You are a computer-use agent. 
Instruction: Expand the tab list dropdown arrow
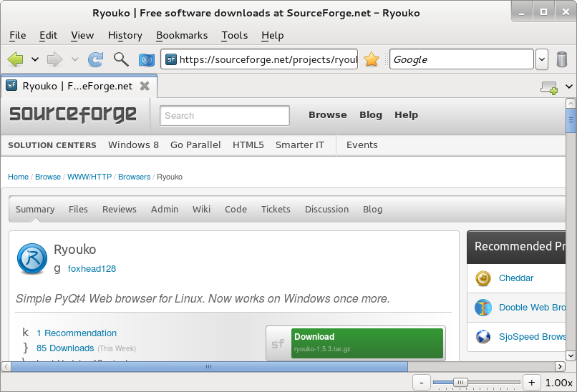[569, 87]
